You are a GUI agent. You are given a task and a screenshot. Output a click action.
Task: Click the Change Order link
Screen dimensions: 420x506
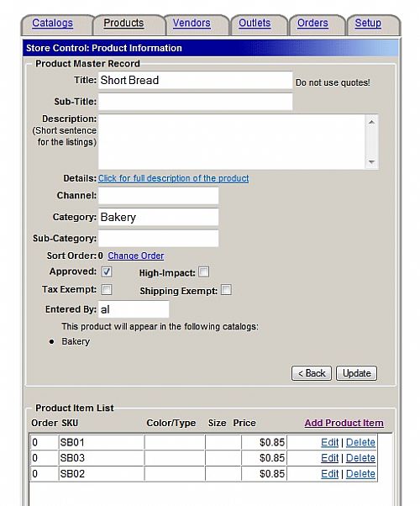[x=136, y=256]
